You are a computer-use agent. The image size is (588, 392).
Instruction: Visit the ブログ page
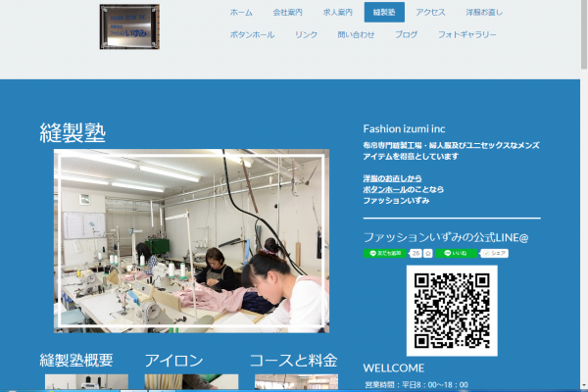406,34
